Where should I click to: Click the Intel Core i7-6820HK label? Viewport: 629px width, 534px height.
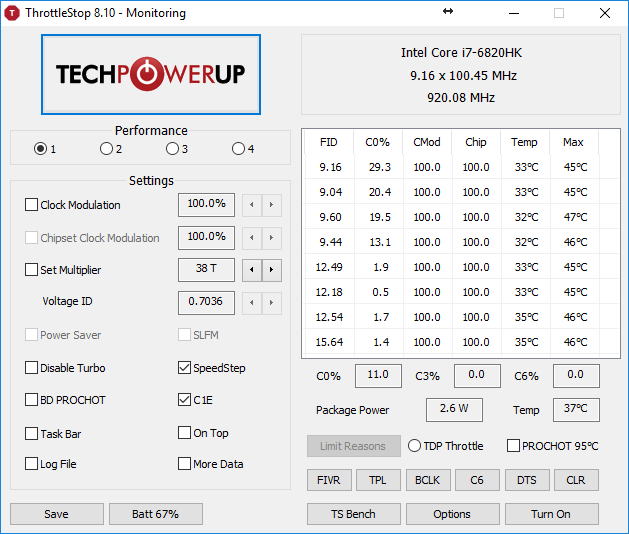[461, 53]
